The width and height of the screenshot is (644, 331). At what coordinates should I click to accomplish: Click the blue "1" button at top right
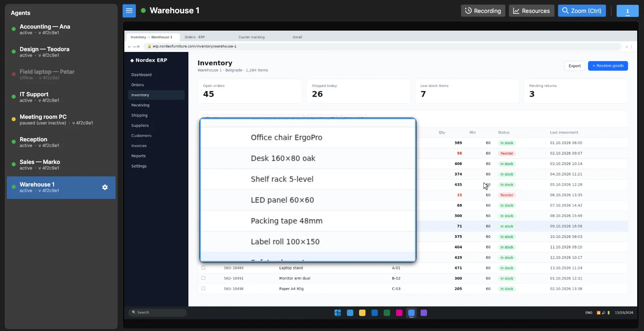tap(627, 11)
